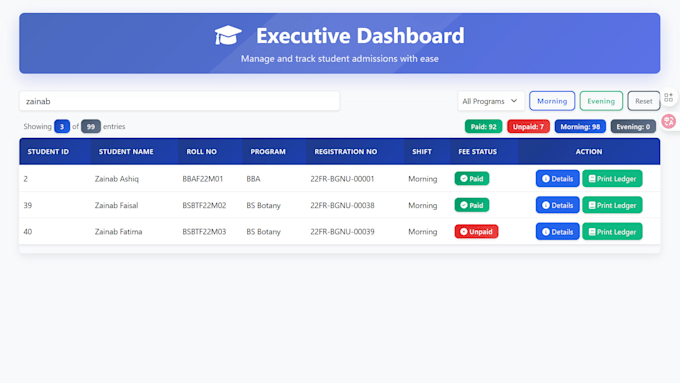
Task: Click the search field containing zainab
Action: (x=179, y=101)
